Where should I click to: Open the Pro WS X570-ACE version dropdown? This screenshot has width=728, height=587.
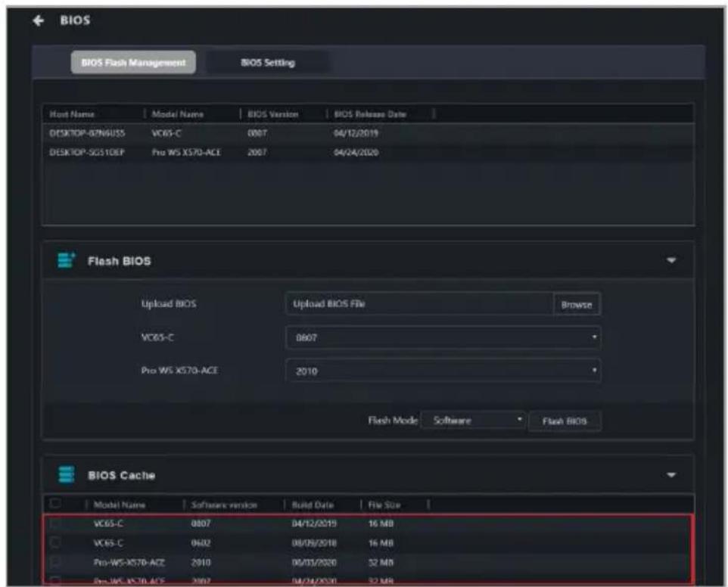coord(443,371)
